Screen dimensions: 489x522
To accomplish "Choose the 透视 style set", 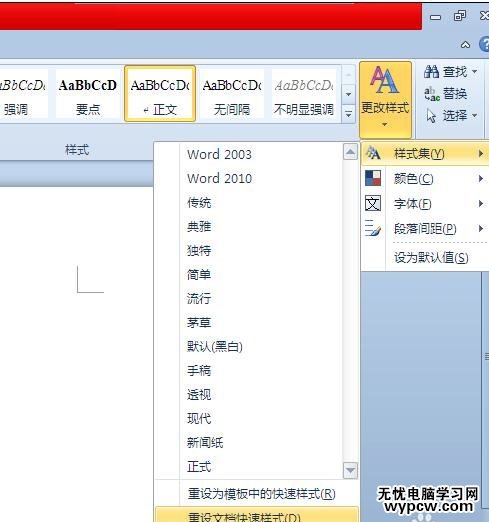I will pyautogui.click(x=199, y=394).
